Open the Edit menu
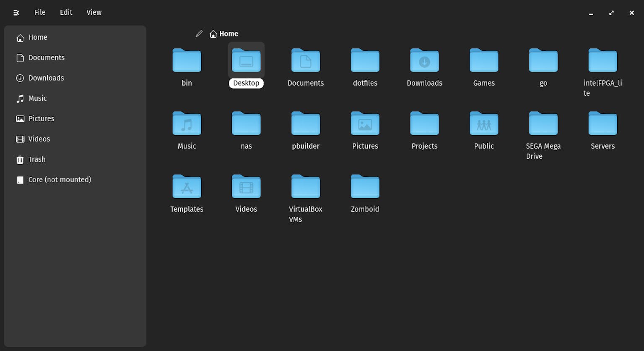 coord(66,13)
